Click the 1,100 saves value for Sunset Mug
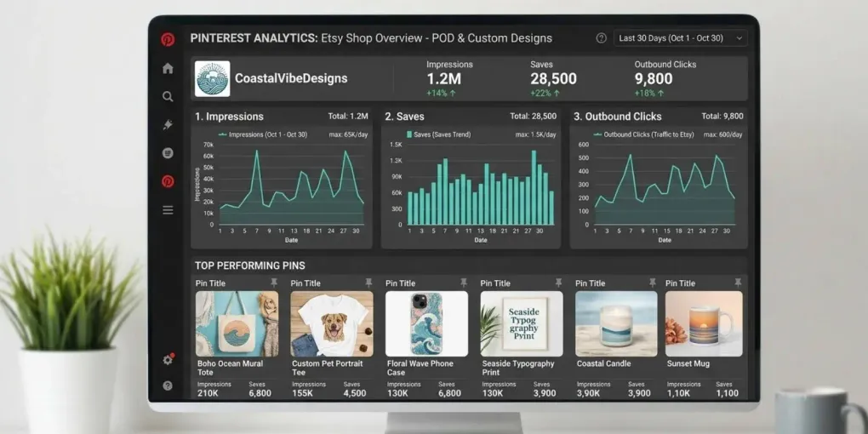Image resolution: width=868 pixels, height=434 pixels. [x=727, y=394]
